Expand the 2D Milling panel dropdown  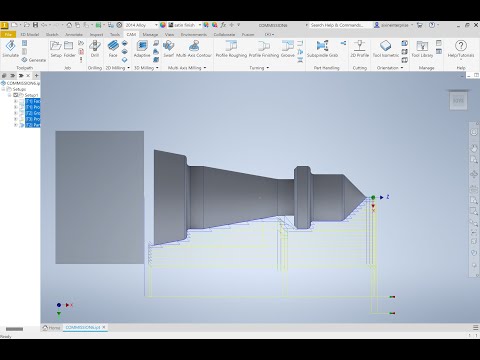tap(128, 68)
